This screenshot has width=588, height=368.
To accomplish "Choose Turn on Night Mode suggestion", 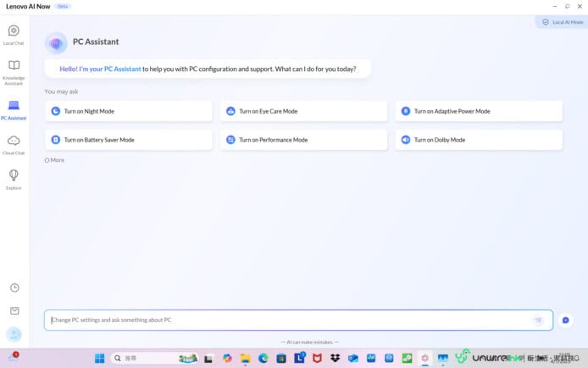I will (129, 111).
